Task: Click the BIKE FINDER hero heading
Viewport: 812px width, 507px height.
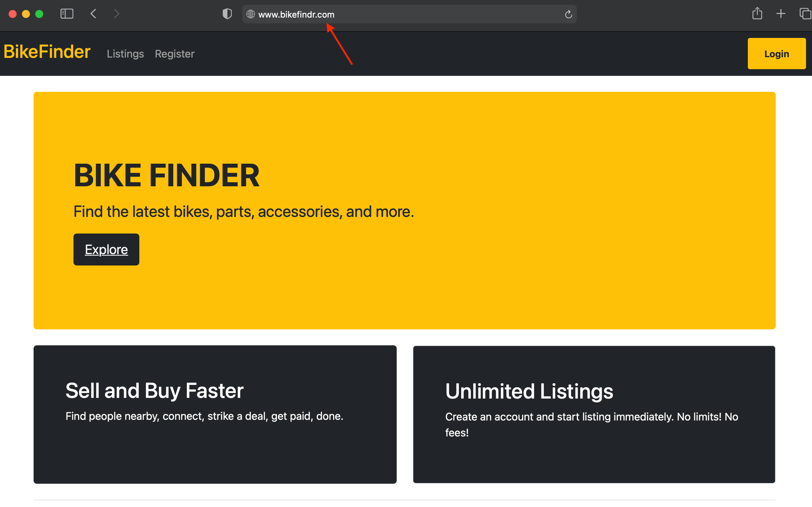Action: [x=167, y=175]
